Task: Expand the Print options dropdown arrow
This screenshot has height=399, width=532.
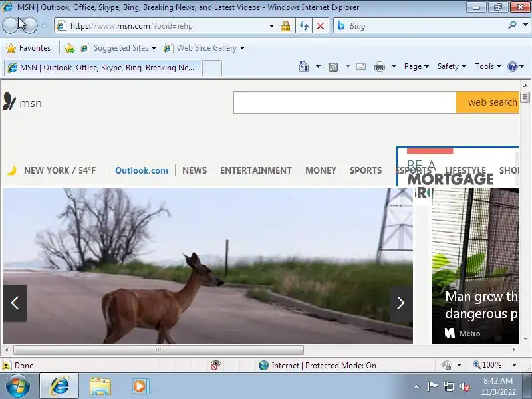Action: pos(394,66)
